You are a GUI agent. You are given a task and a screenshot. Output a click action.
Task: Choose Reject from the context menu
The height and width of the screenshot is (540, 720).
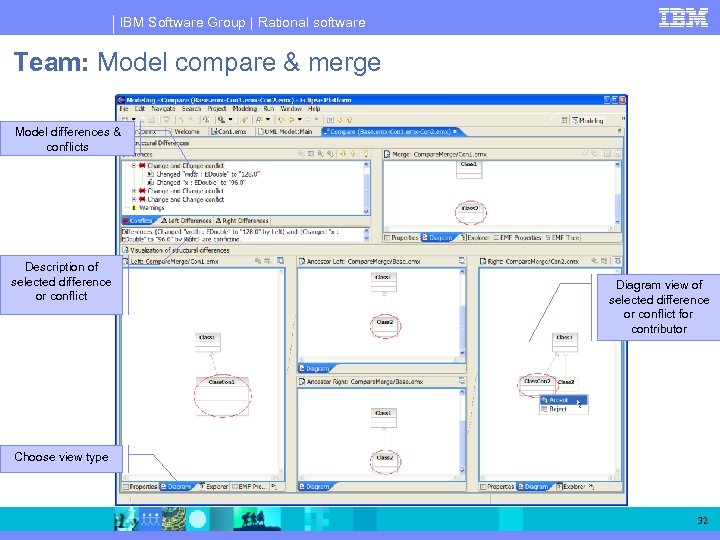[x=563, y=409]
